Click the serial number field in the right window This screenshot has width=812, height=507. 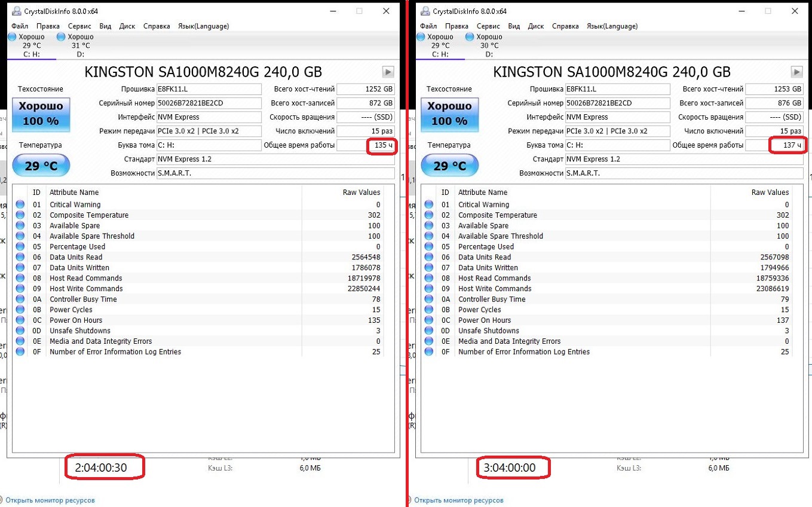(x=618, y=103)
